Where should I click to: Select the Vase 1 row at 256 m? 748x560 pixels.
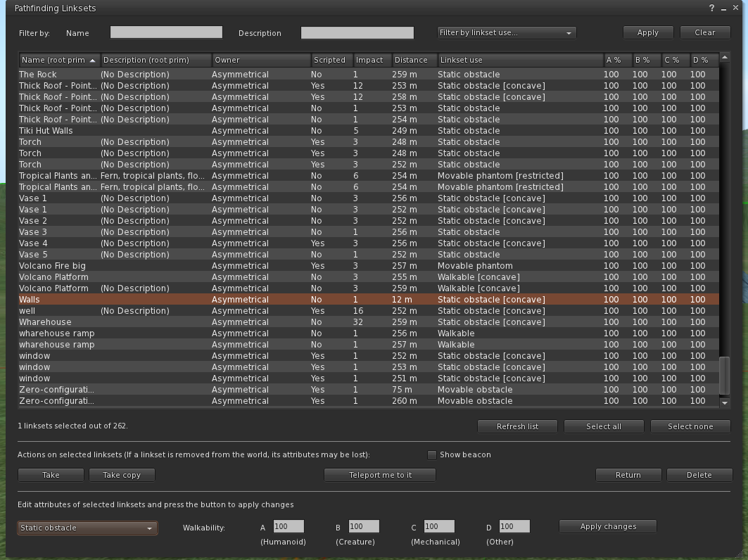[368, 198]
